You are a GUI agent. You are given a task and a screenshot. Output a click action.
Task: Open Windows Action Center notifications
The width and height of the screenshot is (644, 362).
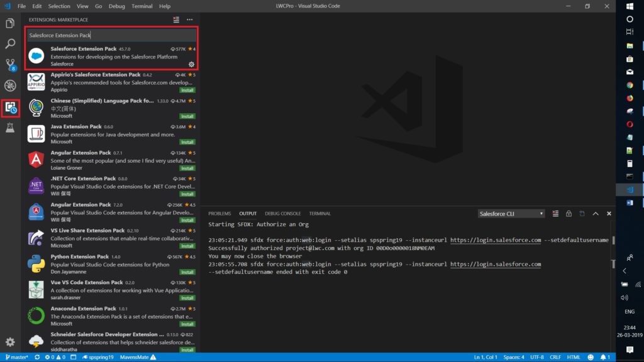[630, 349]
